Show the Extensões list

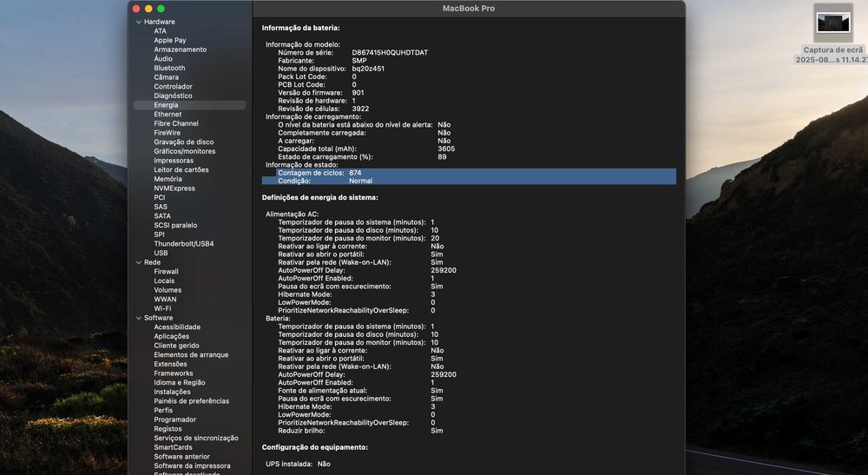point(170,364)
